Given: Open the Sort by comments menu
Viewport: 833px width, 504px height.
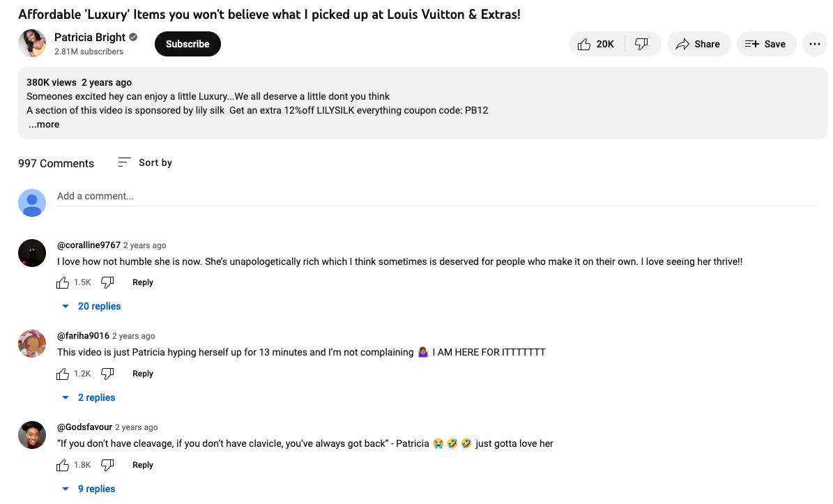Looking at the screenshot, I should 146,162.
